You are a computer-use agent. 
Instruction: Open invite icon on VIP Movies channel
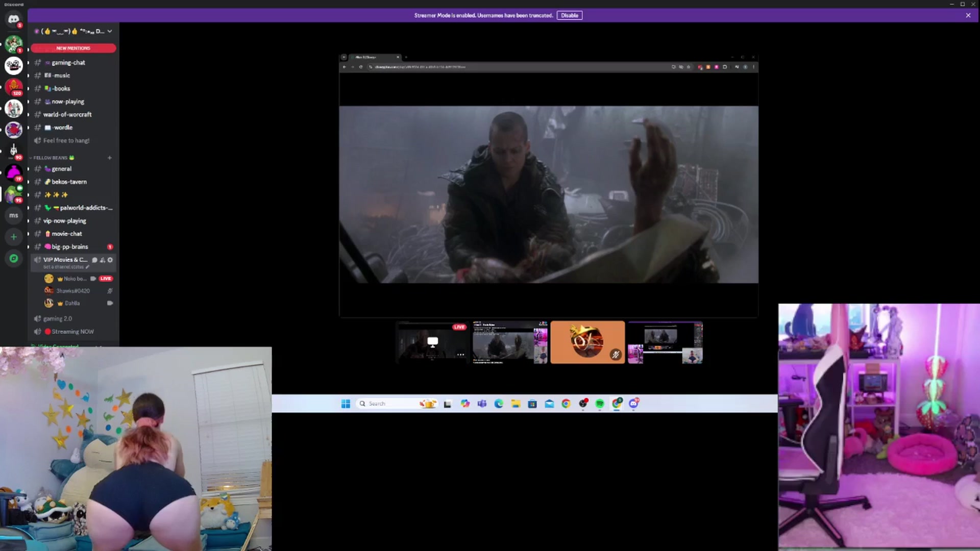[103, 260]
